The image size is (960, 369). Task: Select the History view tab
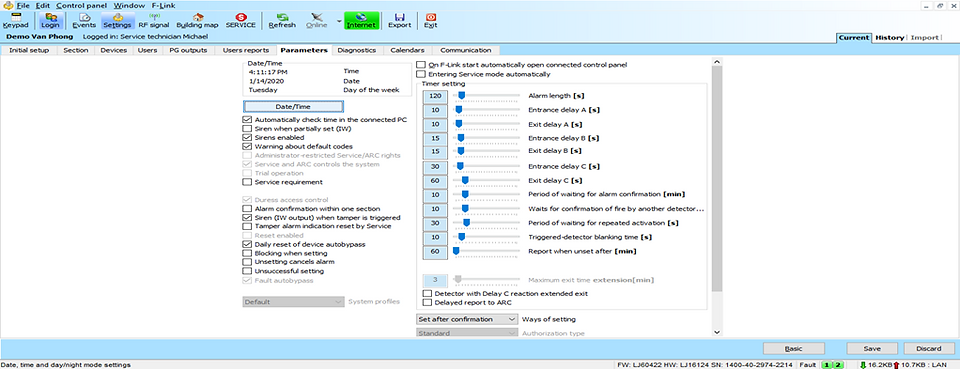pyautogui.click(x=889, y=38)
